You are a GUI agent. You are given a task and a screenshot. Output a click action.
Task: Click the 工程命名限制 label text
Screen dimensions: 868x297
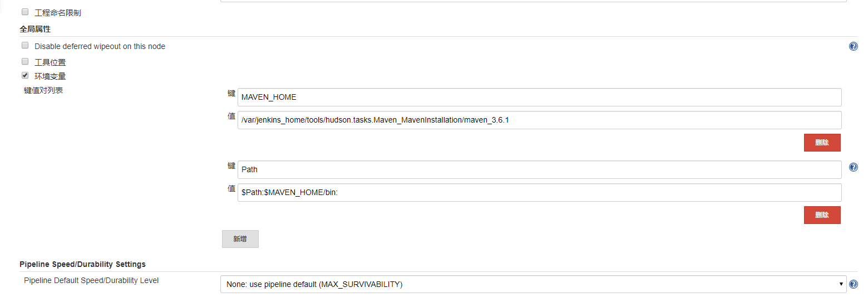coord(58,13)
